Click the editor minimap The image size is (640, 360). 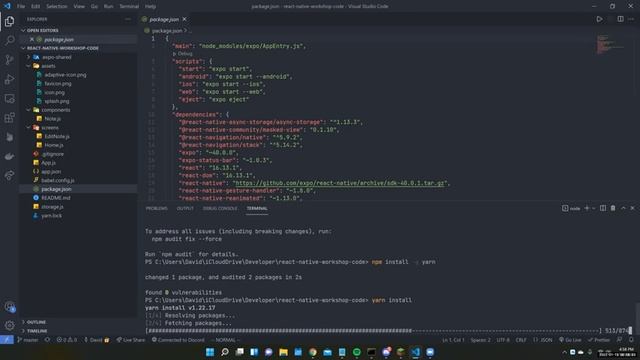tap(610, 45)
